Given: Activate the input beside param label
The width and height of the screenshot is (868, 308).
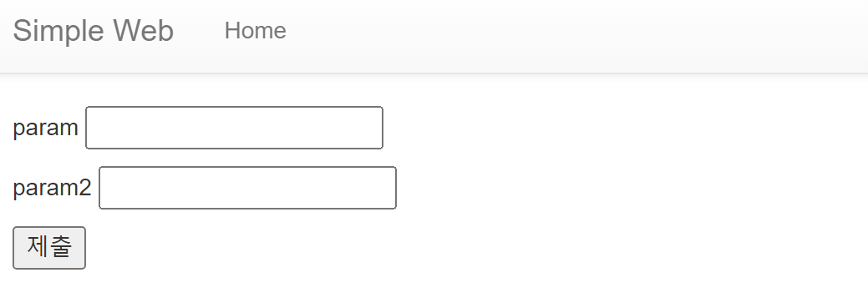Looking at the screenshot, I should click(x=234, y=128).
